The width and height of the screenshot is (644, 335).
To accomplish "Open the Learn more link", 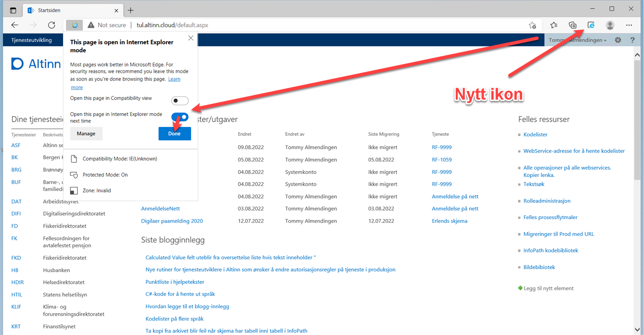I will point(174,79).
